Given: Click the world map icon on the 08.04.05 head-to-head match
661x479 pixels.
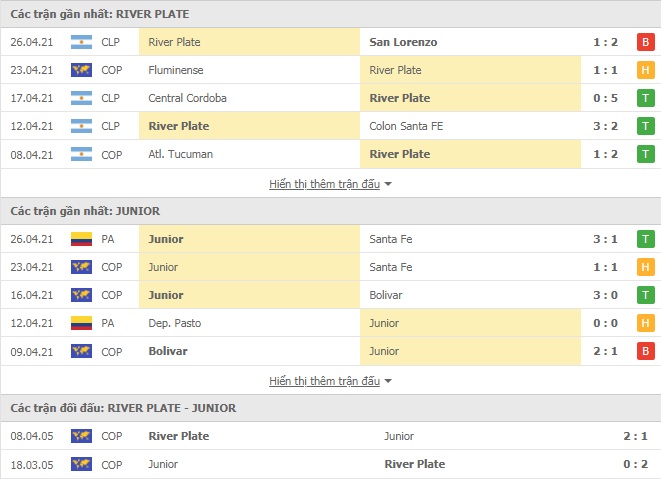Looking at the screenshot, I should click(x=81, y=436).
